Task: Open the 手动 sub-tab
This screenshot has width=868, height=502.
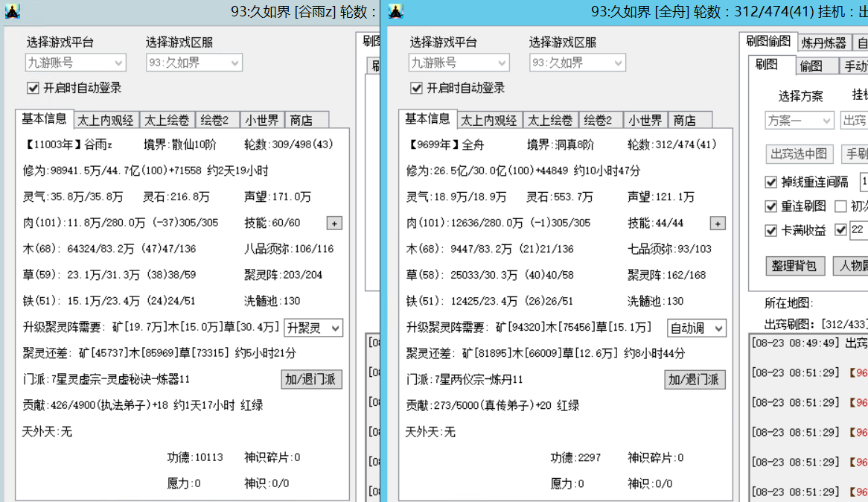Action: point(854,66)
